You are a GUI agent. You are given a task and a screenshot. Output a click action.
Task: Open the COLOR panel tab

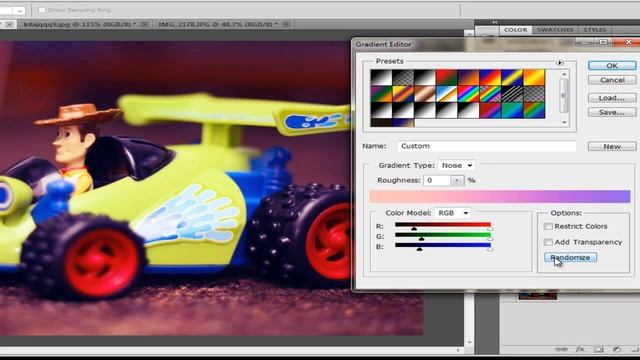pos(516,30)
